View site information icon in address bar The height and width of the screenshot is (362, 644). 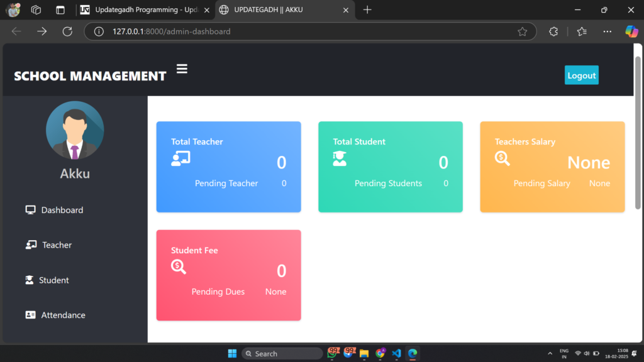(x=99, y=31)
